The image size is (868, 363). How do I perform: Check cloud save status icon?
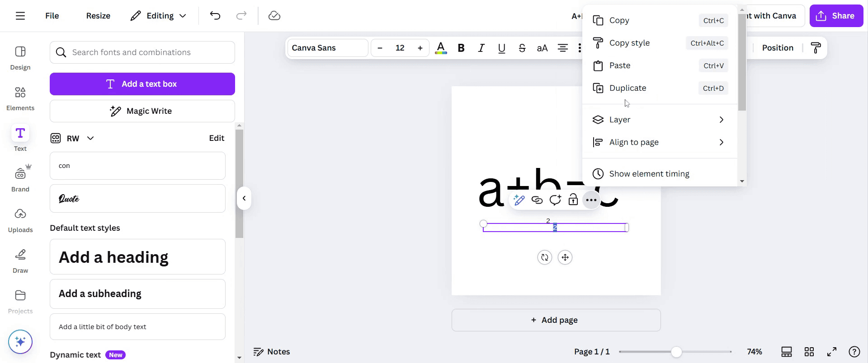tap(274, 16)
